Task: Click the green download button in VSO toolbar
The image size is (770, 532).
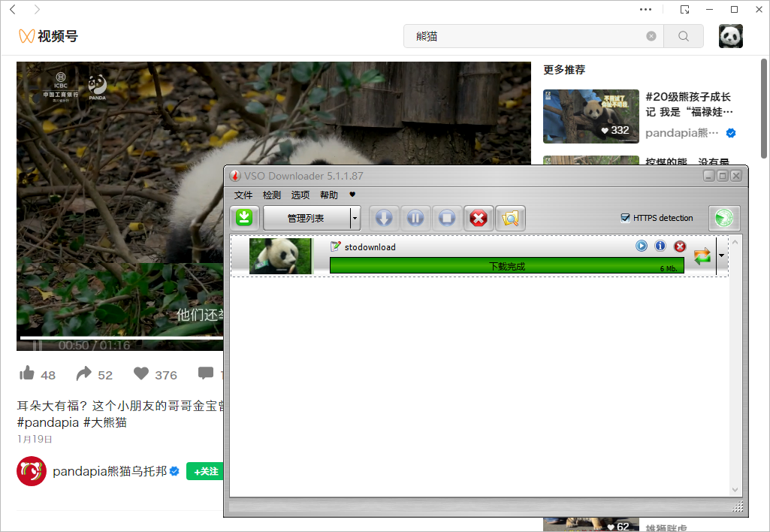Action: (244, 218)
